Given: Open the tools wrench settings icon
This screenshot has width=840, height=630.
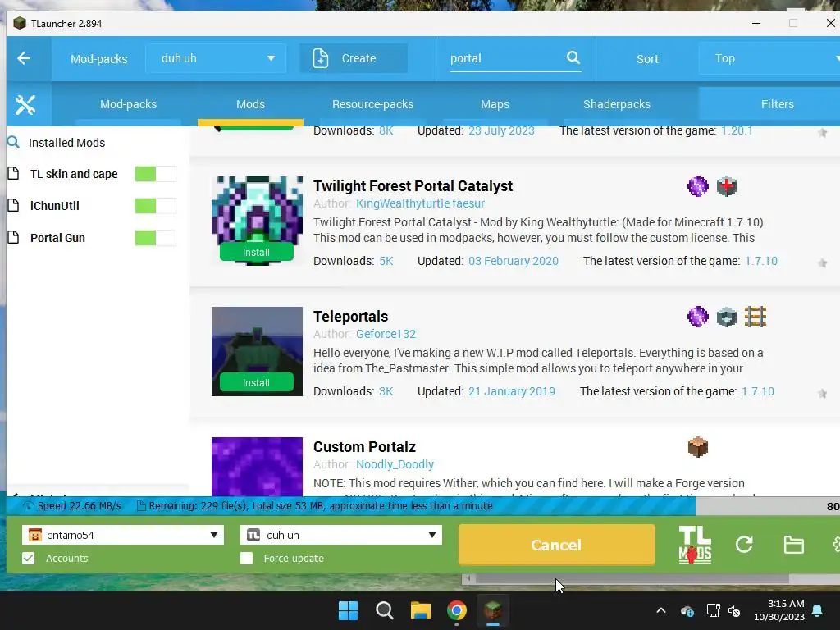Looking at the screenshot, I should point(25,104).
